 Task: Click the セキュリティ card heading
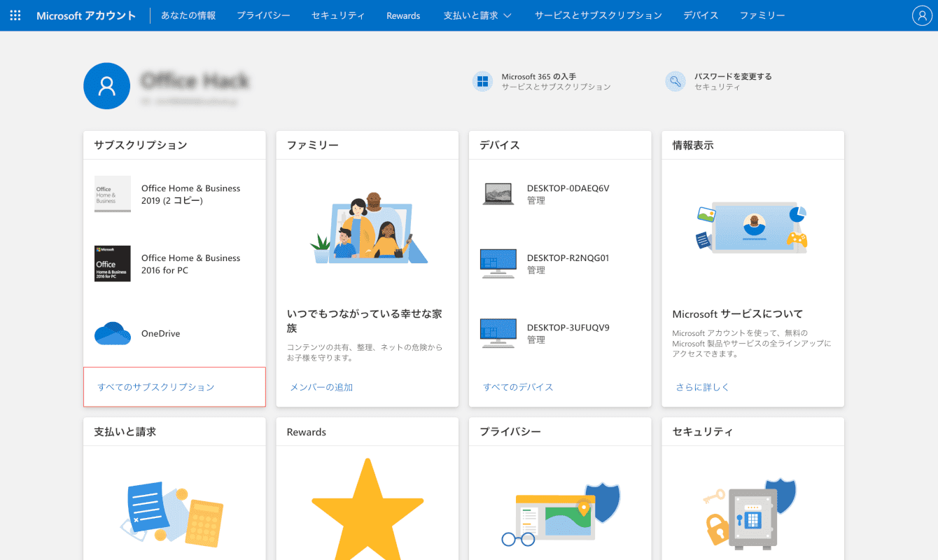click(703, 432)
